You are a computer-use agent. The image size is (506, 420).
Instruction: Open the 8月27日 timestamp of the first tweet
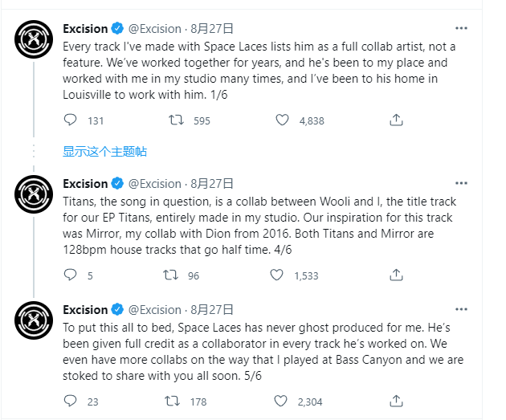[212, 29]
